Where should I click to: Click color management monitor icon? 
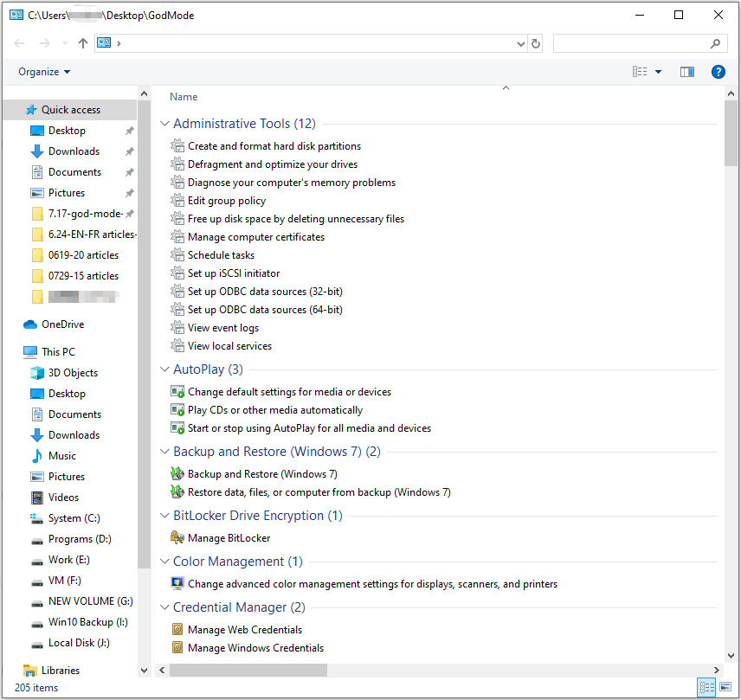coord(177,583)
